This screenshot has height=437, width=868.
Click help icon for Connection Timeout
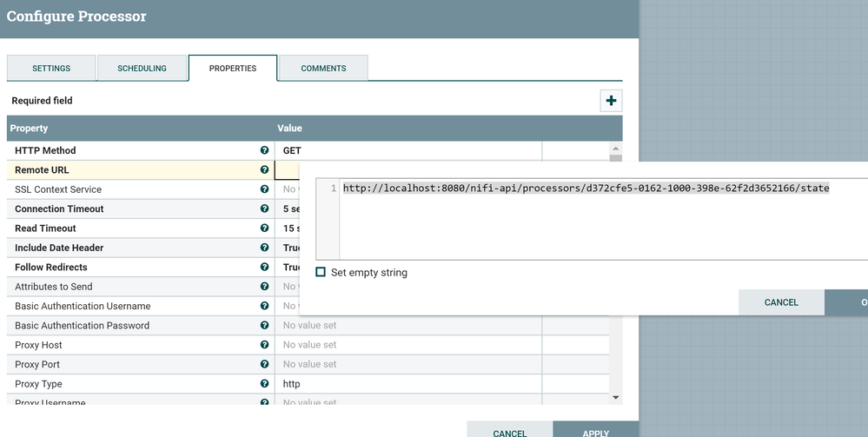point(264,209)
